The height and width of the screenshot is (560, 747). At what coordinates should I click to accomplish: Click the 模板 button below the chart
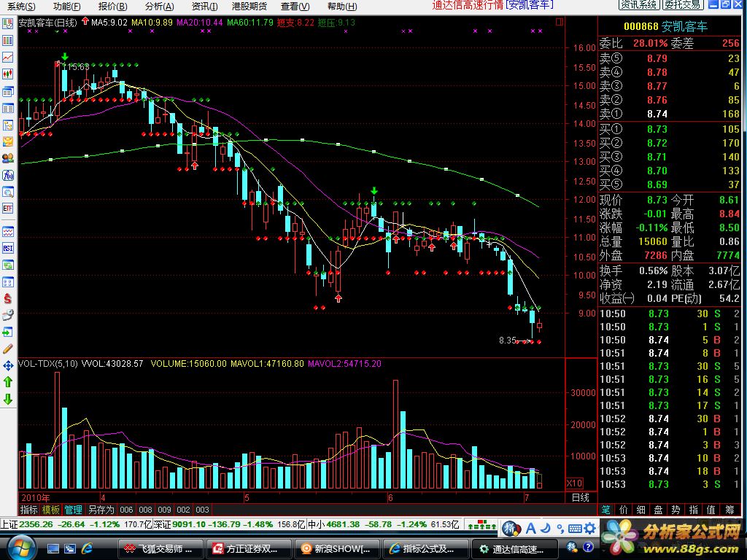(51, 510)
